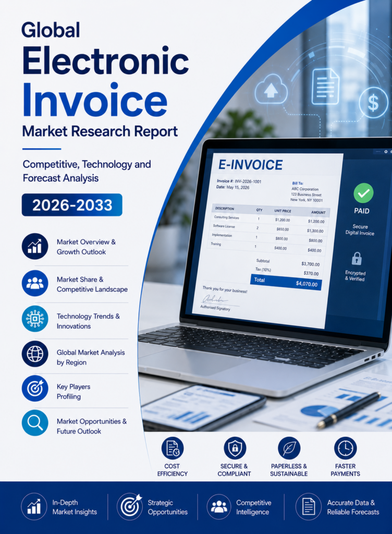Click the glowing cloud upload icon
Viewport: 392px width, 534px height.
click(271, 90)
